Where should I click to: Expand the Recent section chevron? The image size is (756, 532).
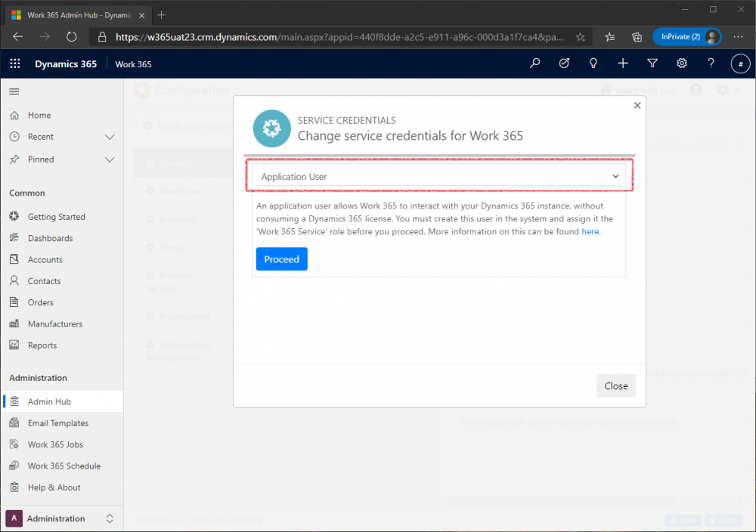click(110, 137)
